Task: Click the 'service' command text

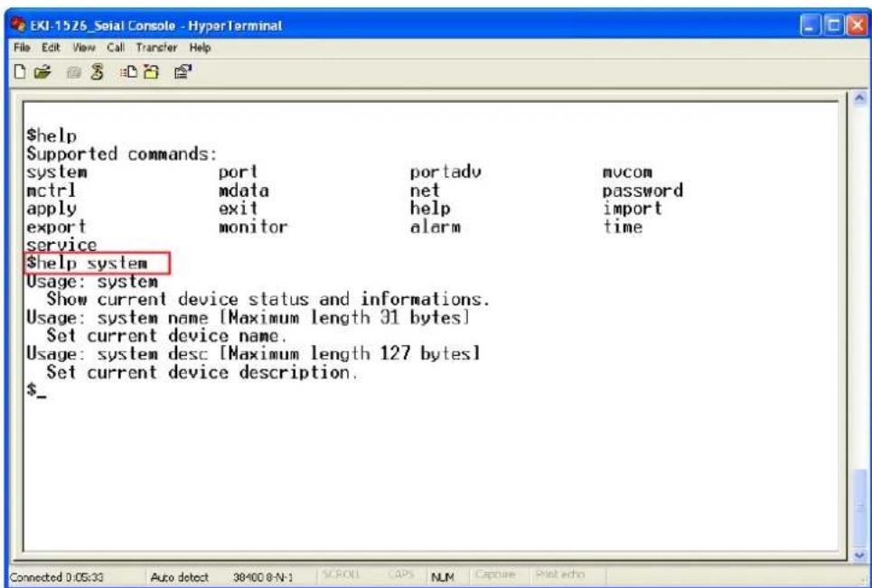Action: [61, 245]
